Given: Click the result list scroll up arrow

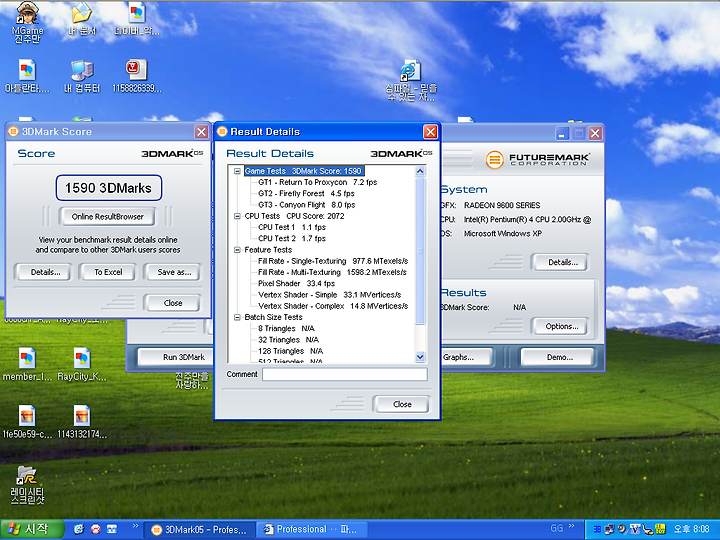Looking at the screenshot, I should pos(420,171).
